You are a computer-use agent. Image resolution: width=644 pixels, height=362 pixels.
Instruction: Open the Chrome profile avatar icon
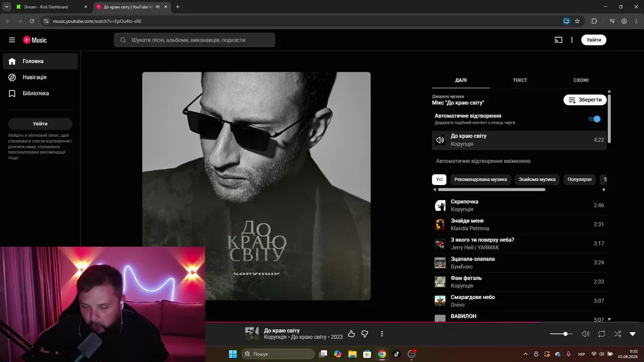click(x=624, y=21)
